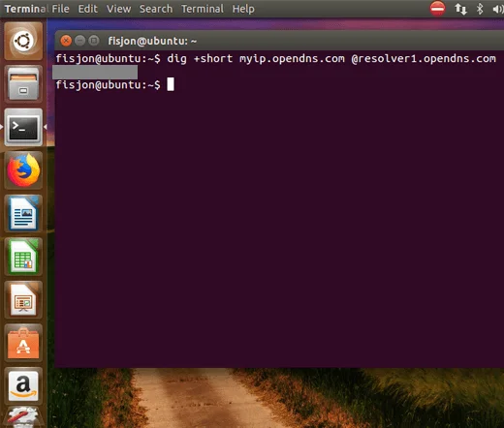Viewport: 504px width, 428px height.
Task: Click the Terminal launcher icon
Action: tap(23, 127)
